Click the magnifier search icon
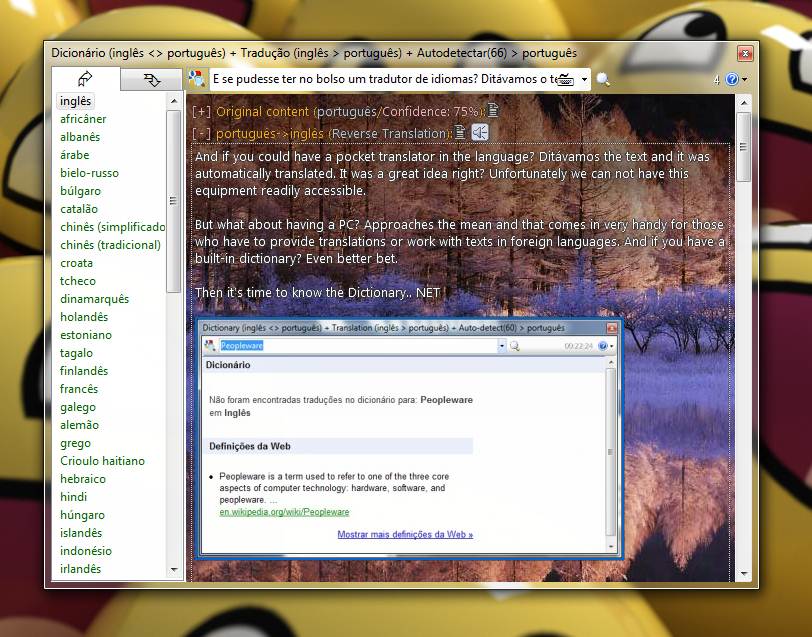812x637 pixels. coord(603,79)
